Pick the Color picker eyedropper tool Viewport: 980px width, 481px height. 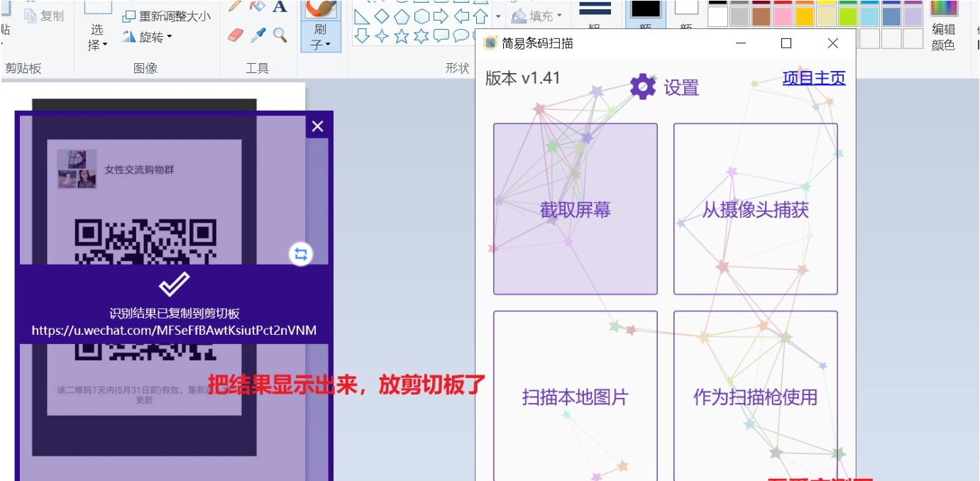coord(258,35)
